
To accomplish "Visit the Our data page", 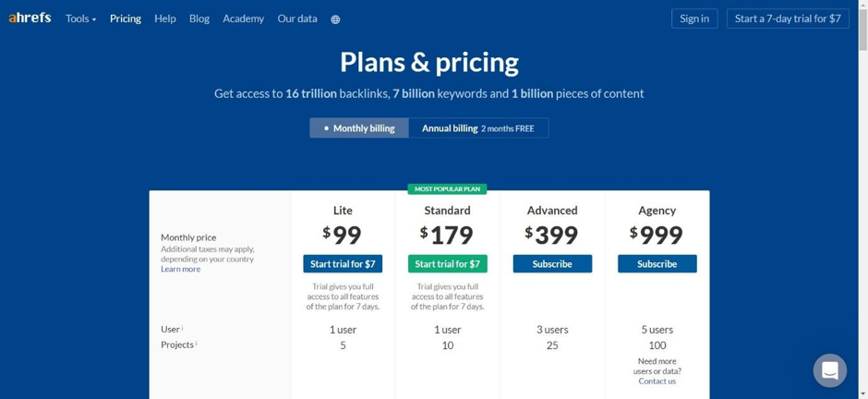I will 297,18.
